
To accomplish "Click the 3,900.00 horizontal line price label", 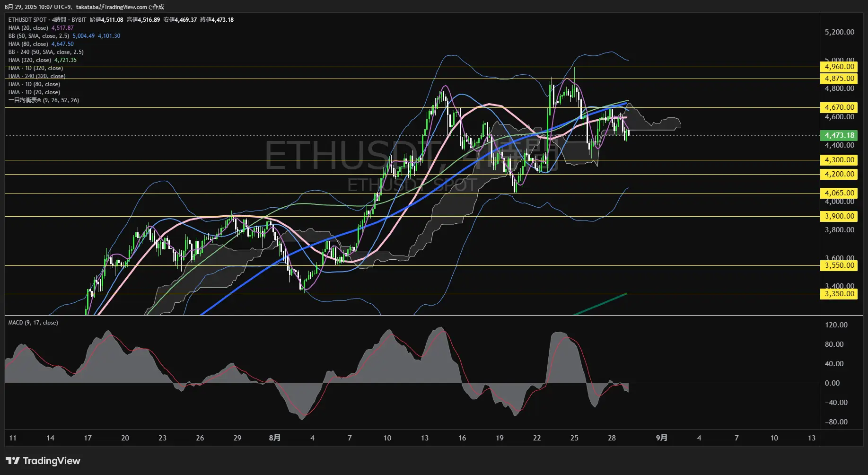I will [x=839, y=216].
